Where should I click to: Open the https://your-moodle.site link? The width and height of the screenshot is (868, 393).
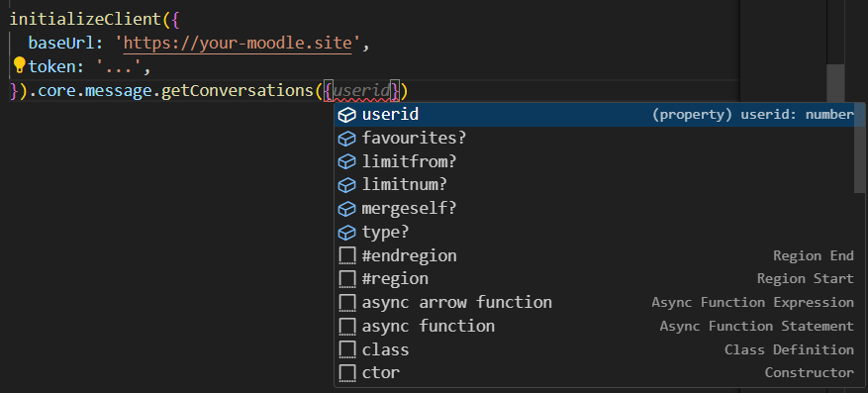pos(238,44)
